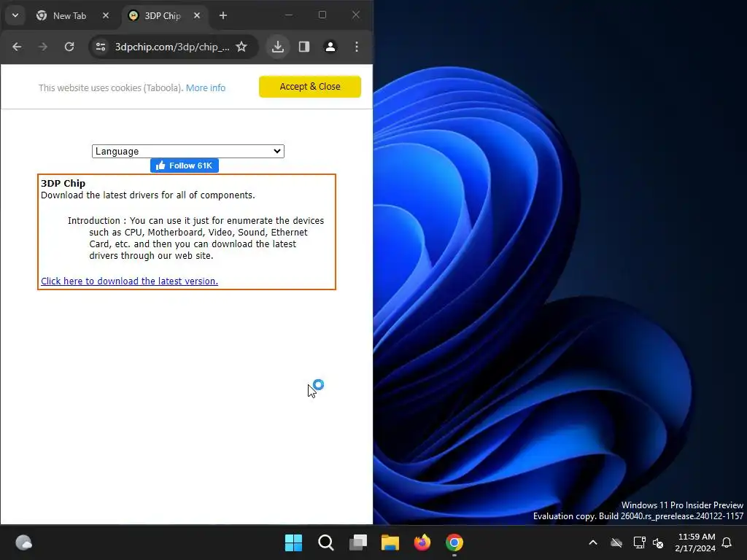747x560 pixels.
Task: Show hidden tray icons chevron
Action: point(593,542)
